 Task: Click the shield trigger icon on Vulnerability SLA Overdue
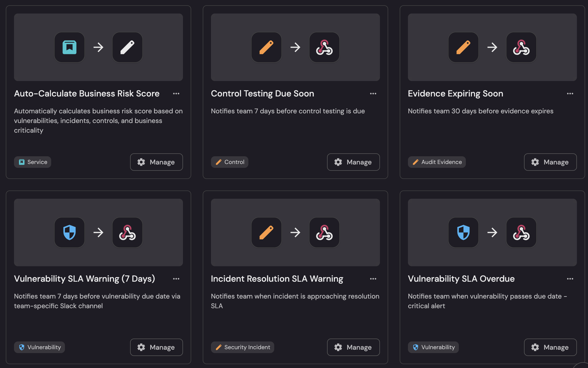coord(463,232)
